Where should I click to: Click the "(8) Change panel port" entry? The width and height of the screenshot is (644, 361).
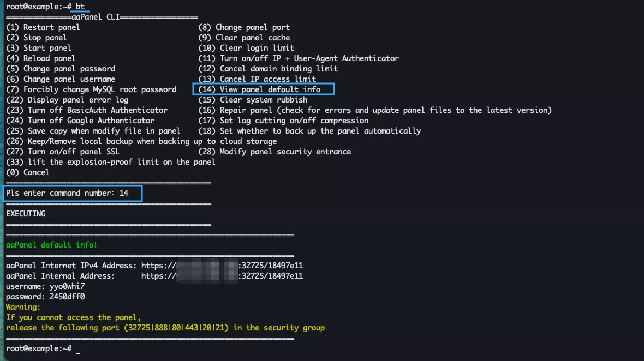(x=244, y=27)
